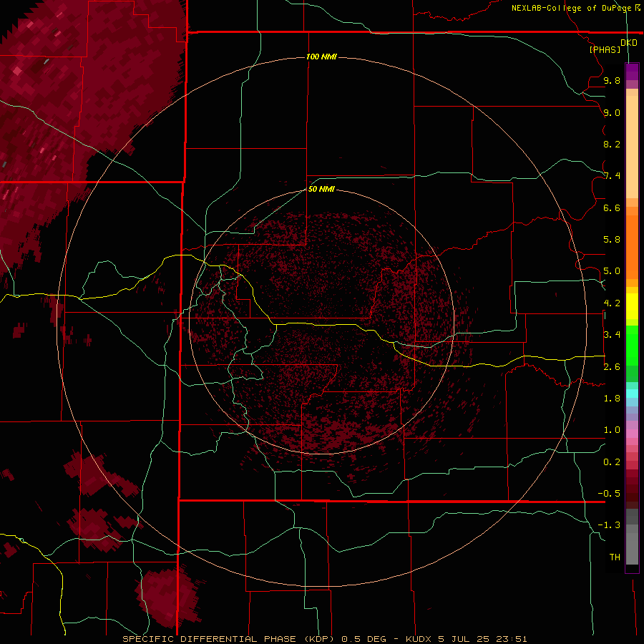Image resolution: width=644 pixels, height=644 pixels.
Task: Select the purple top segment of color bar
Action: pyautogui.click(x=632, y=72)
